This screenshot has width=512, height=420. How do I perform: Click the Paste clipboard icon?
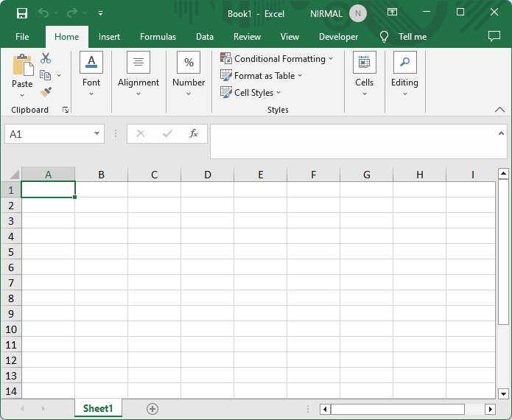(x=23, y=65)
